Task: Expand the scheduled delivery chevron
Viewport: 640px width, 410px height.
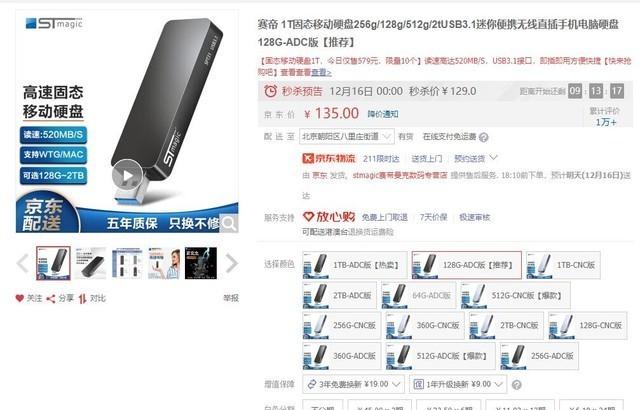Action: point(493,158)
